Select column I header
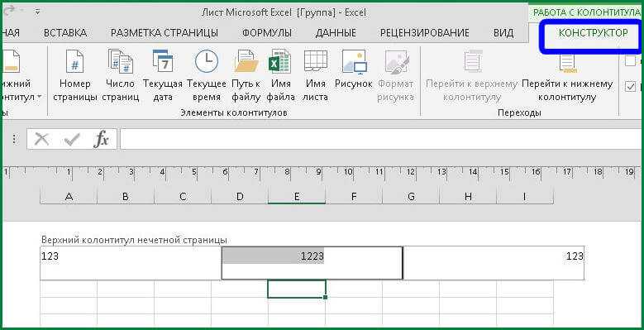This screenshot has width=644, height=330. [525, 197]
